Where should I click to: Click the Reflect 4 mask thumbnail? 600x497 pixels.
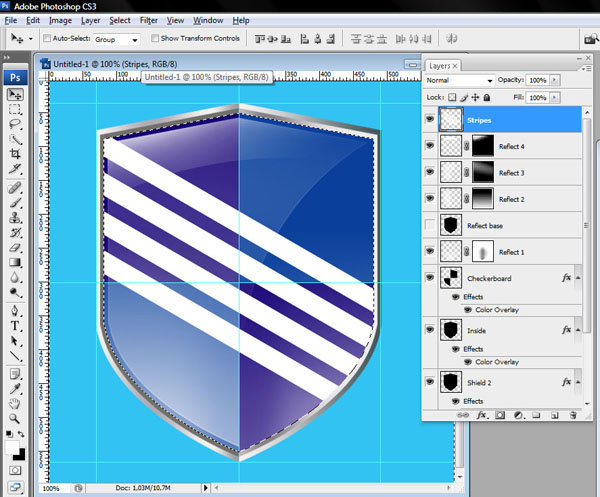pos(483,145)
